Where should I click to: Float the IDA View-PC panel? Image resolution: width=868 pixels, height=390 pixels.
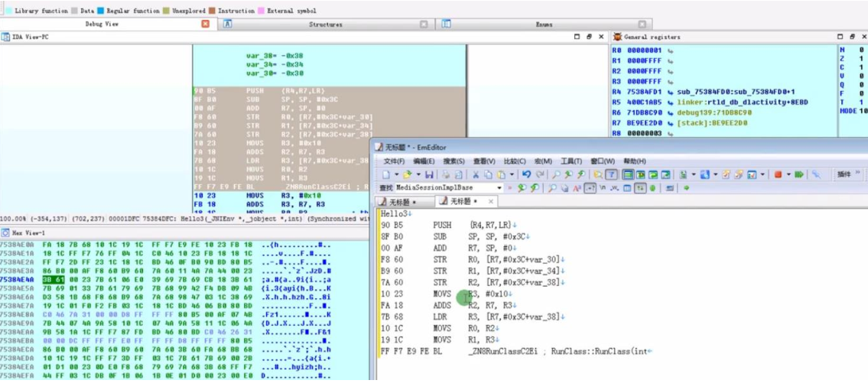588,37
